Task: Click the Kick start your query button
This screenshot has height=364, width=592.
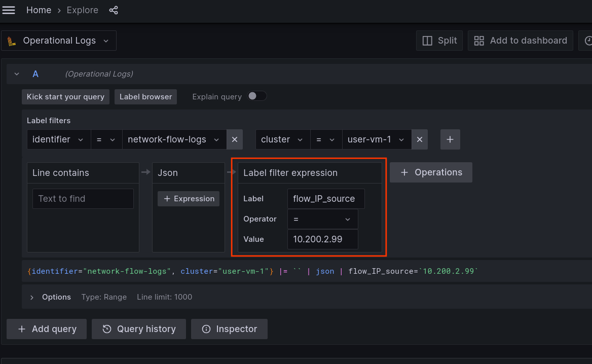Action: 65,96
